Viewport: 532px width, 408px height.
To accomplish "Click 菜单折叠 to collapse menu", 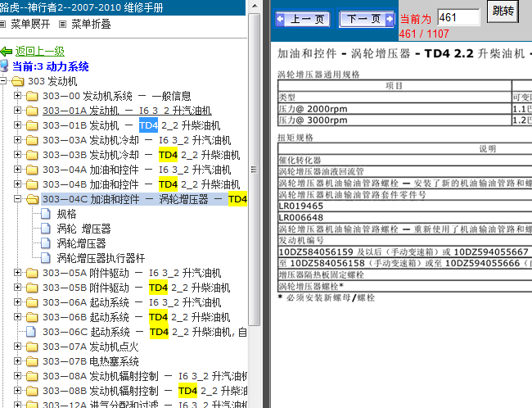I will tap(91, 24).
